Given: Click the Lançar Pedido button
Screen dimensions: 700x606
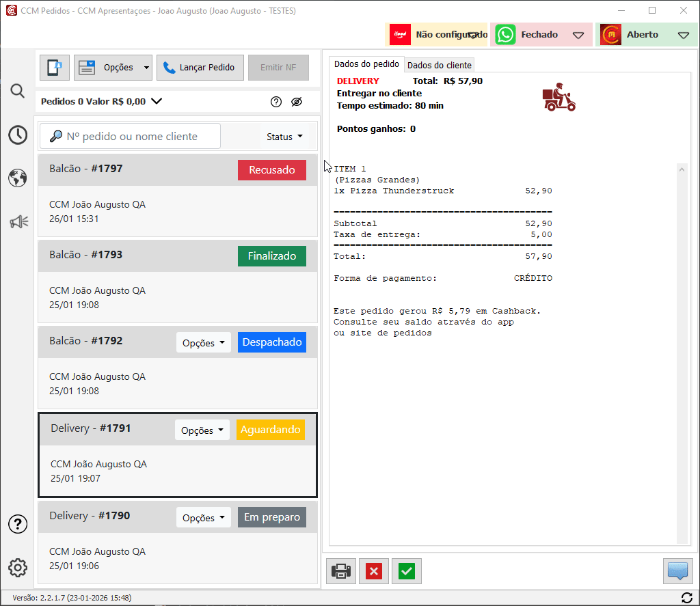Looking at the screenshot, I should point(199,68).
